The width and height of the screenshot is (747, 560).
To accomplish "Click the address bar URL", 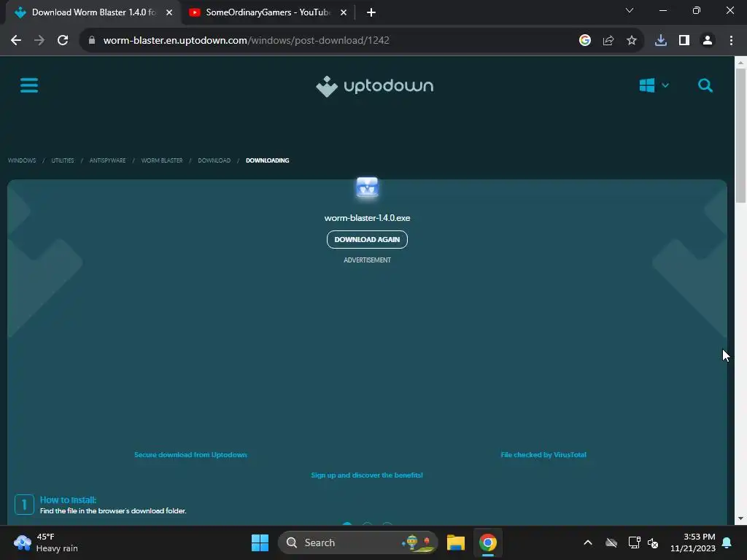I will pos(247,41).
